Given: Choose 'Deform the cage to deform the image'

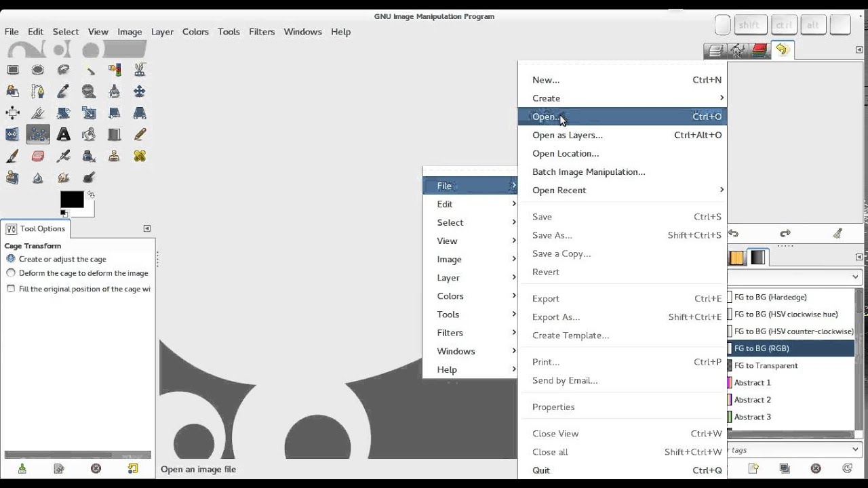Looking at the screenshot, I should tap(77, 273).
